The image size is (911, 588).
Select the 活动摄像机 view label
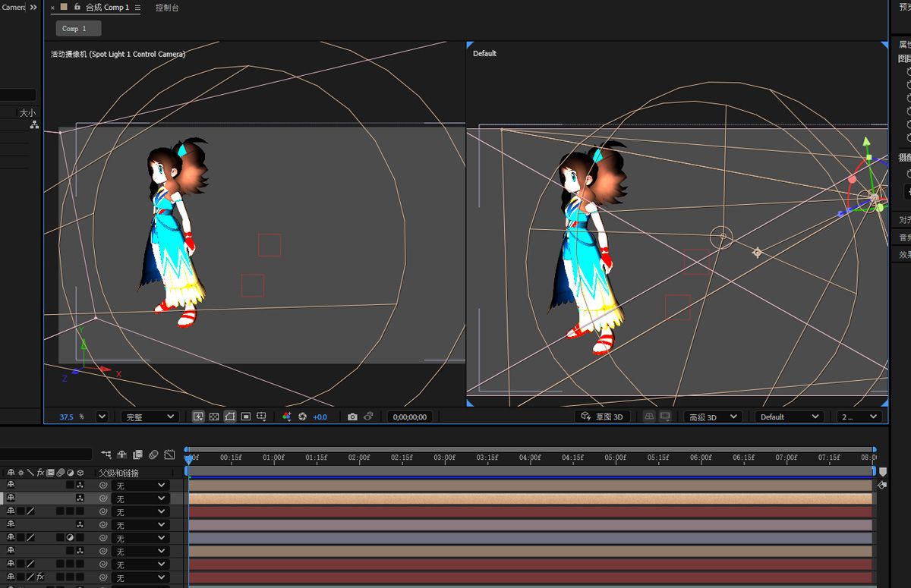(118, 54)
